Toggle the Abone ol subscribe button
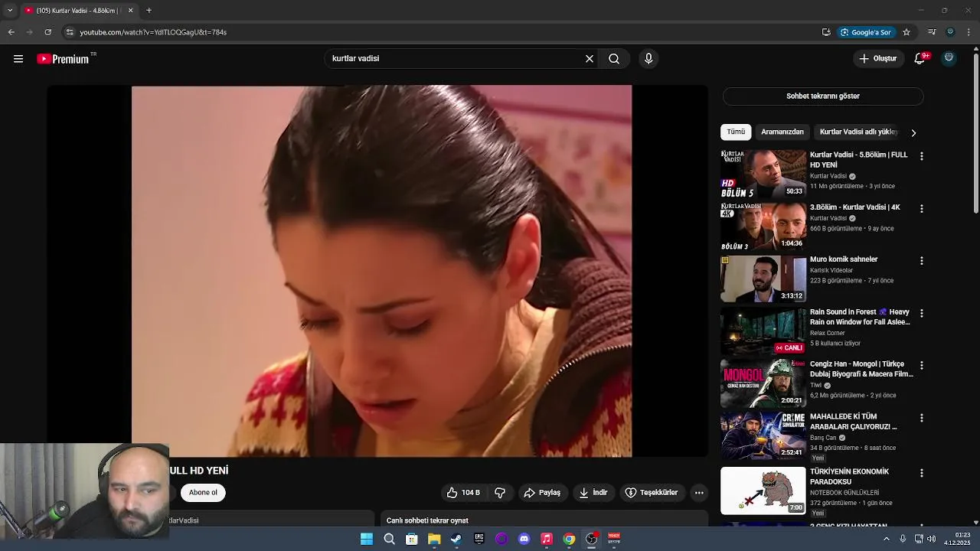This screenshot has width=980, height=551. pyautogui.click(x=203, y=493)
